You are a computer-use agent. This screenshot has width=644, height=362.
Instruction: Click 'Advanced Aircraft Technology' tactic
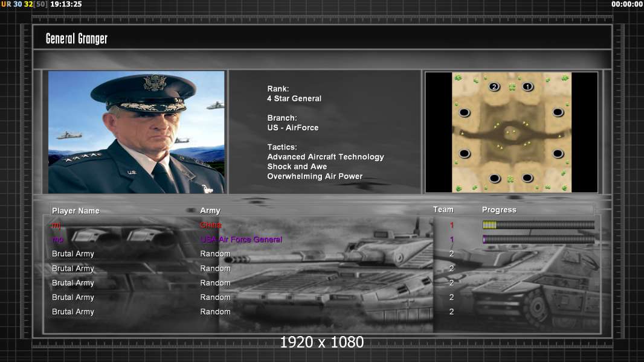point(326,157)
